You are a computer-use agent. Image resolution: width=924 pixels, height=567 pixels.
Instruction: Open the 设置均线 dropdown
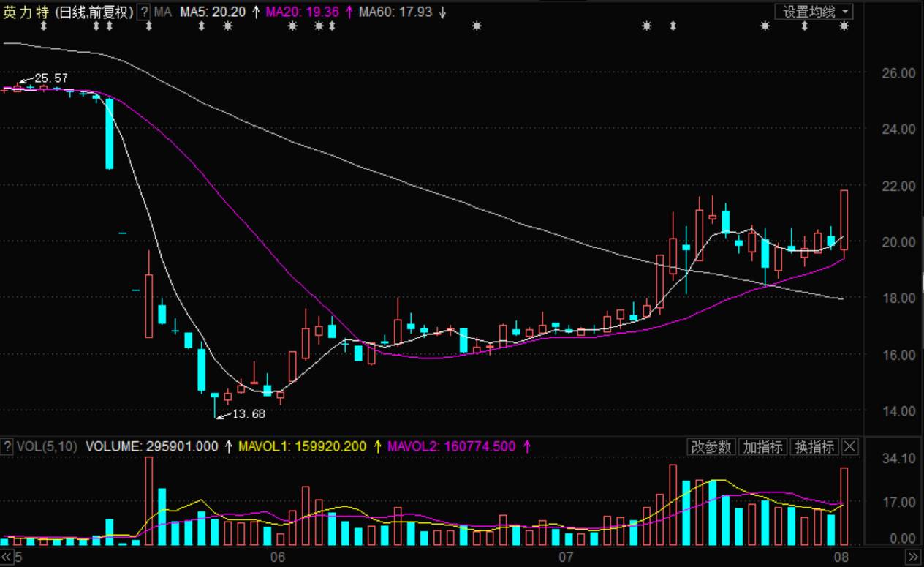coord(816,12)
